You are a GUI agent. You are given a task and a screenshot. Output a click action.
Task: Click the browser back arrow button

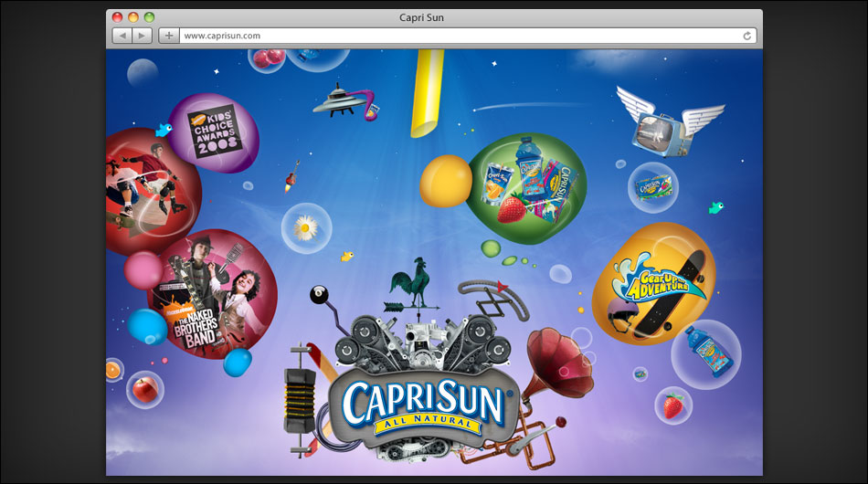pyautogui.click(x=122, y=36)
